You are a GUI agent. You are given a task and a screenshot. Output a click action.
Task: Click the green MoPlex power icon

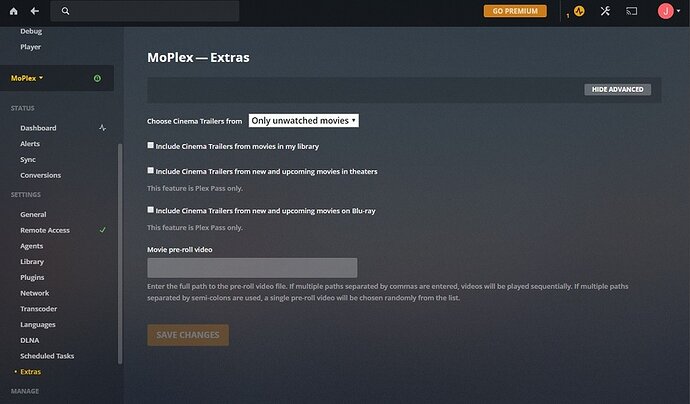[x=97, y=78]
